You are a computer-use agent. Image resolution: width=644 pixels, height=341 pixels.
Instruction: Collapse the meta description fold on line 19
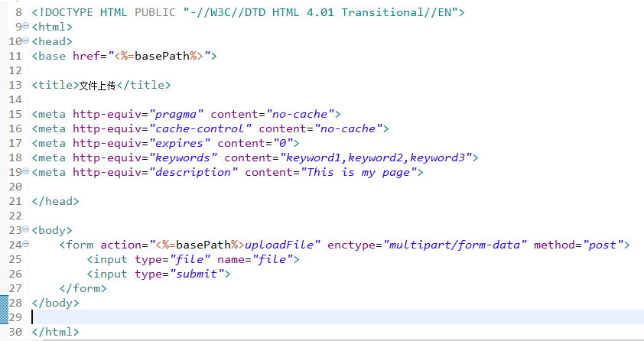tap(26, 171)
